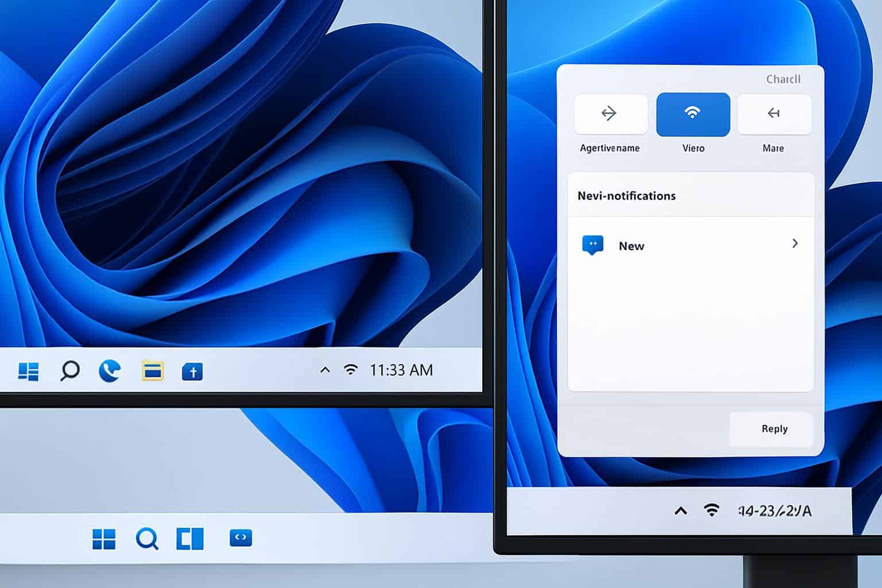Open the blue code-brackets app icon

coord(241,538)
